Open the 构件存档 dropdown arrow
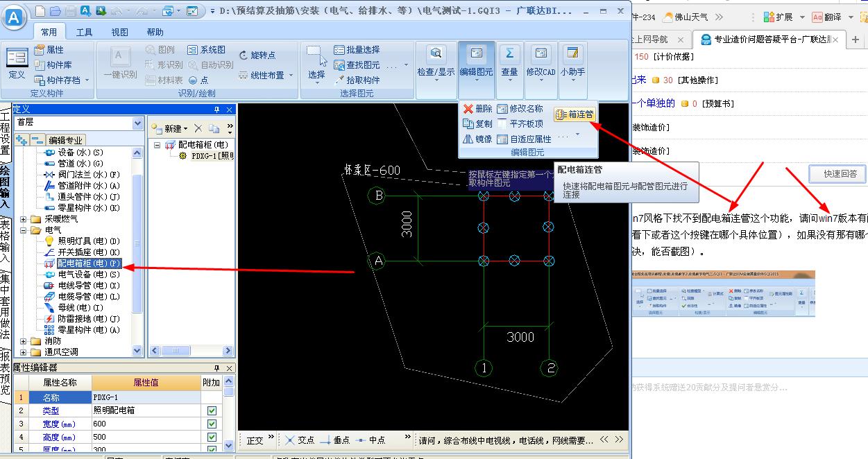Viewport: 868px width, 459px height. [x=87, y=81]
